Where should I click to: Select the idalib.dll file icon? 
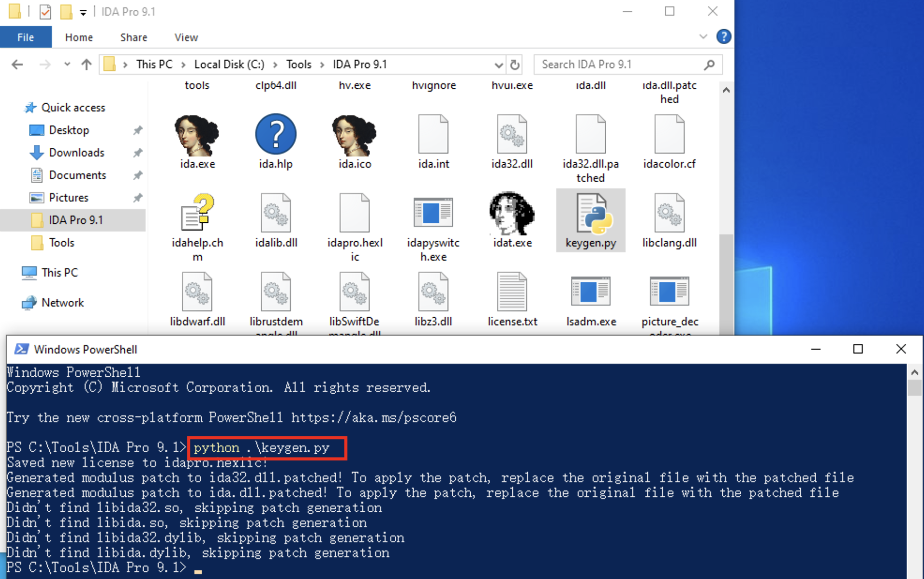pos(276,213)
